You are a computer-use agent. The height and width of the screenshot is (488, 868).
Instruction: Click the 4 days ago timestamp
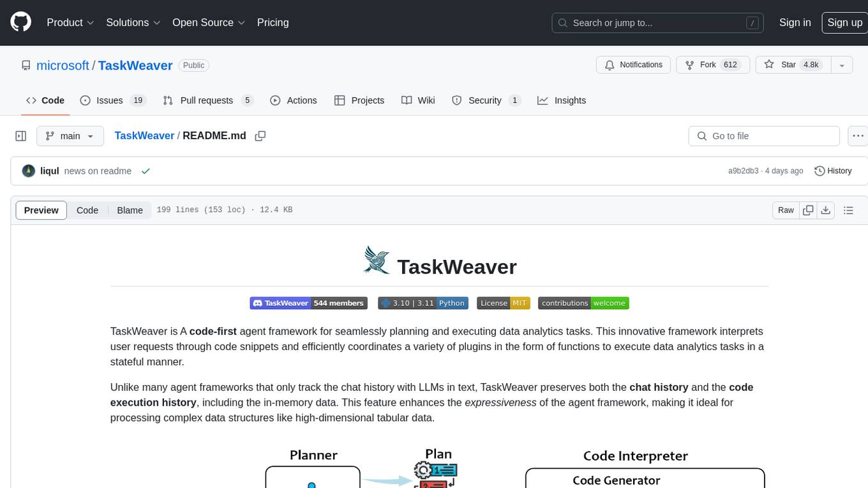[784, 171]
